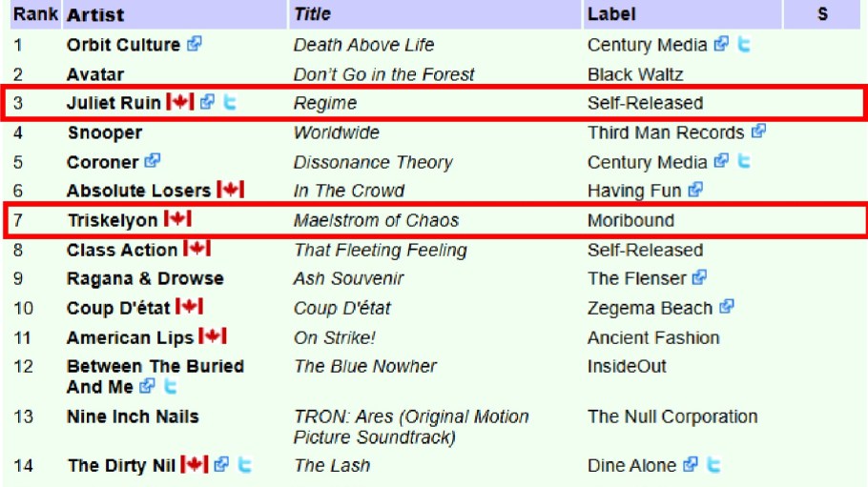Click the Canadian flag next to Triskelyon
This screenshot has width=868, height=487.
pos(177,220)
